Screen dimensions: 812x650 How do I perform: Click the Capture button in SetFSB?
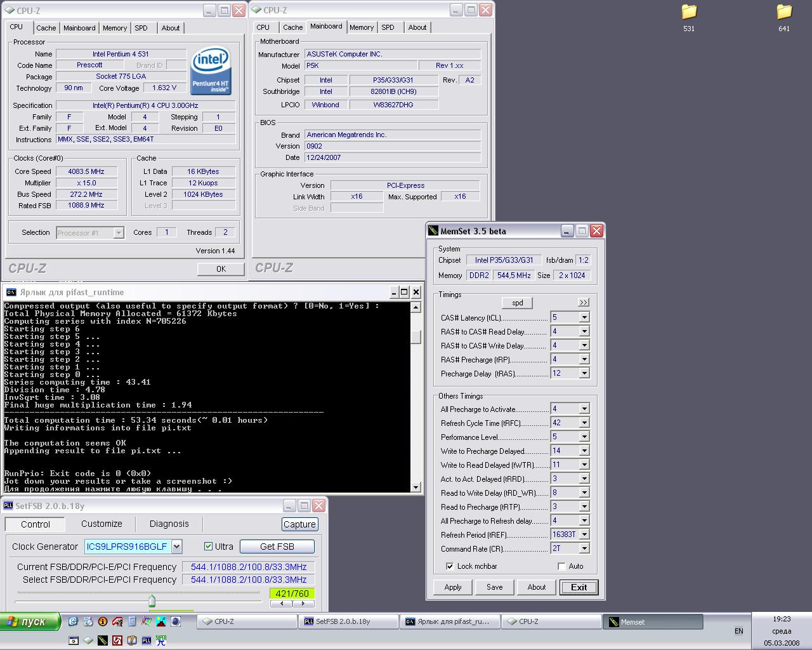(x=299, y=524)
